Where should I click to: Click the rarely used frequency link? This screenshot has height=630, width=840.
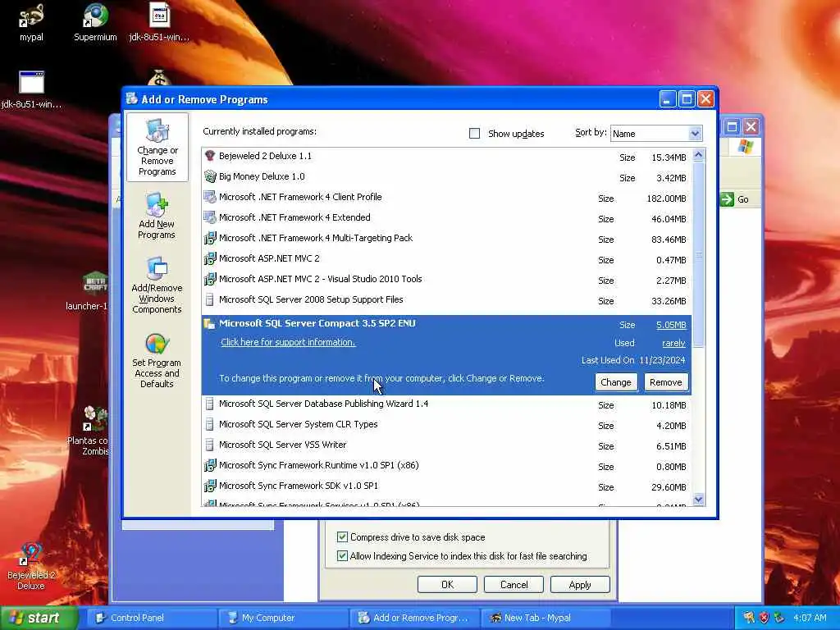(673, 343)
